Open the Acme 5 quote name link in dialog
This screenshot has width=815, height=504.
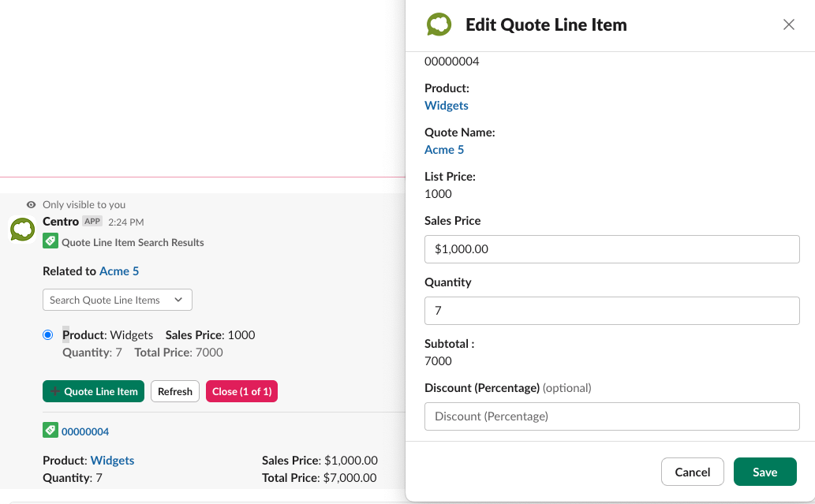pos(444,150)
